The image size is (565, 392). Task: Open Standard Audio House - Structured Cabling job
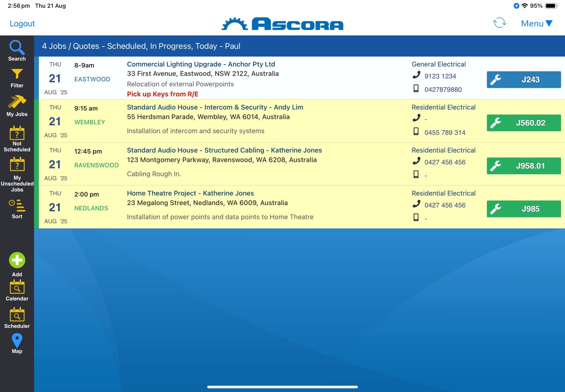click(224, 150)
